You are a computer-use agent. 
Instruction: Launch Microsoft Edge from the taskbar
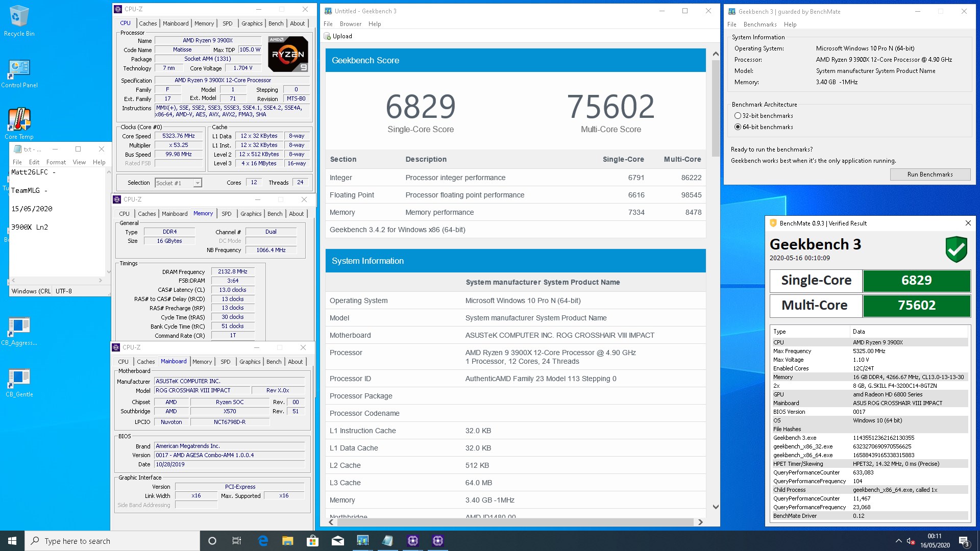click(x=263, y=541)
